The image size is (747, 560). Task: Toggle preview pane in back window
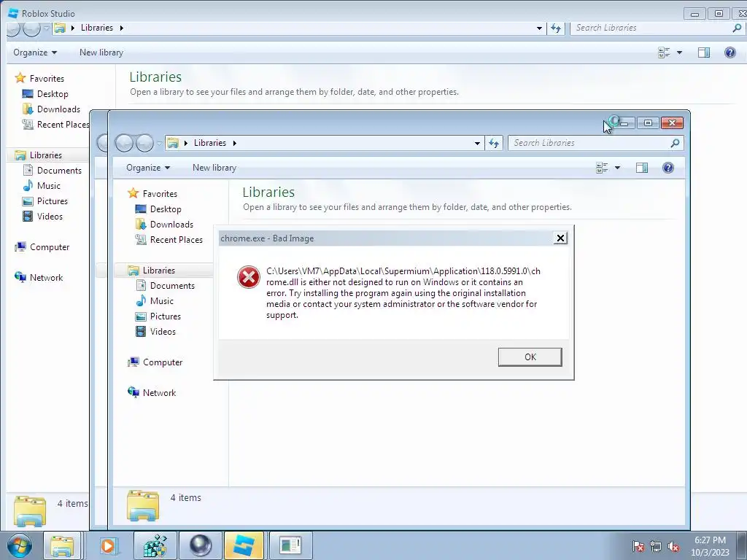click(x=704, y=52)
